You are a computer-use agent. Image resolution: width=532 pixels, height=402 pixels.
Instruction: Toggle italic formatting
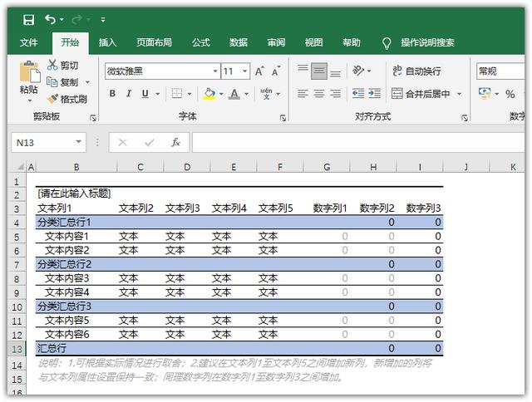tap(129, 94)
